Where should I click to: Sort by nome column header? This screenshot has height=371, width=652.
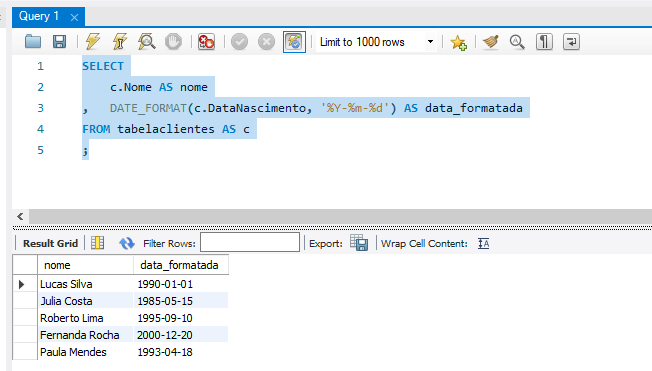(86, 265)
